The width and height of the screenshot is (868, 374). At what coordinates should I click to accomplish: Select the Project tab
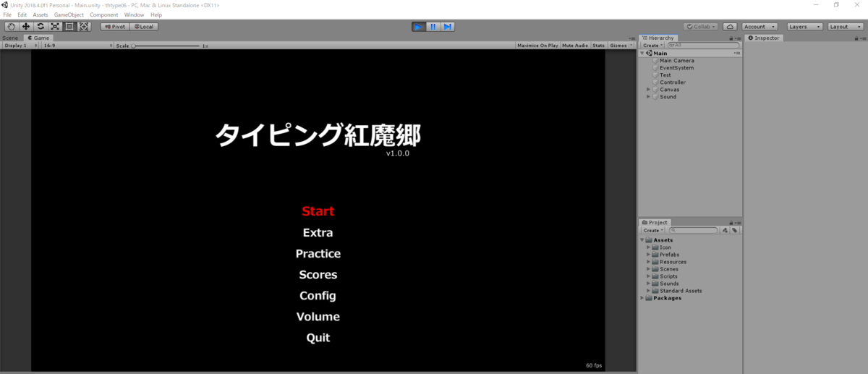tap(655, 222)
